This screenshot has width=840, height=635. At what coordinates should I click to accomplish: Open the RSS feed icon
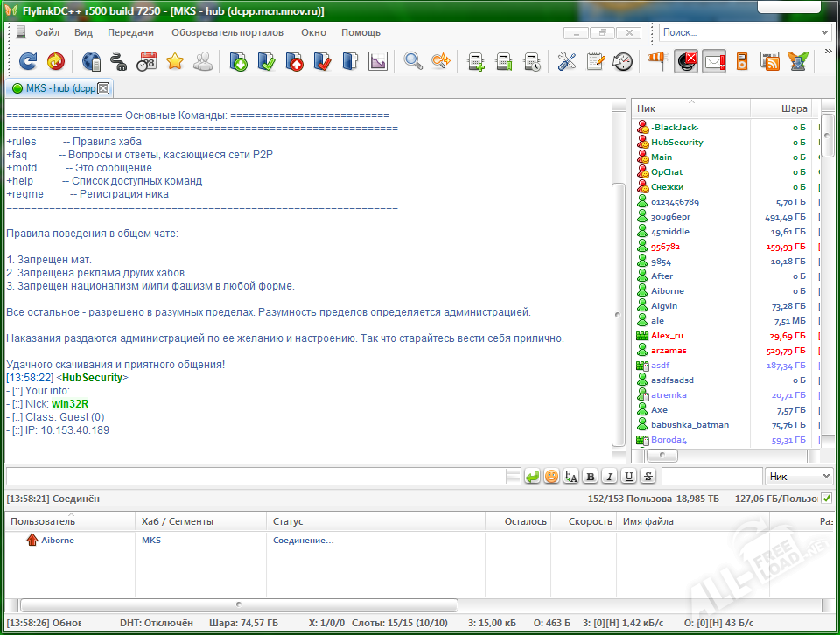click(x=770, y=61)
